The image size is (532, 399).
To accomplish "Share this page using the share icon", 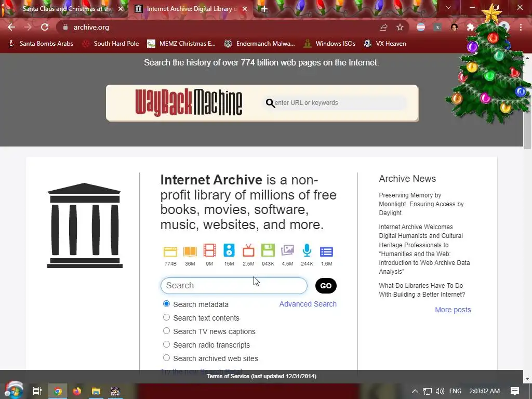I will pyautogui.click(x=383, y=27).
